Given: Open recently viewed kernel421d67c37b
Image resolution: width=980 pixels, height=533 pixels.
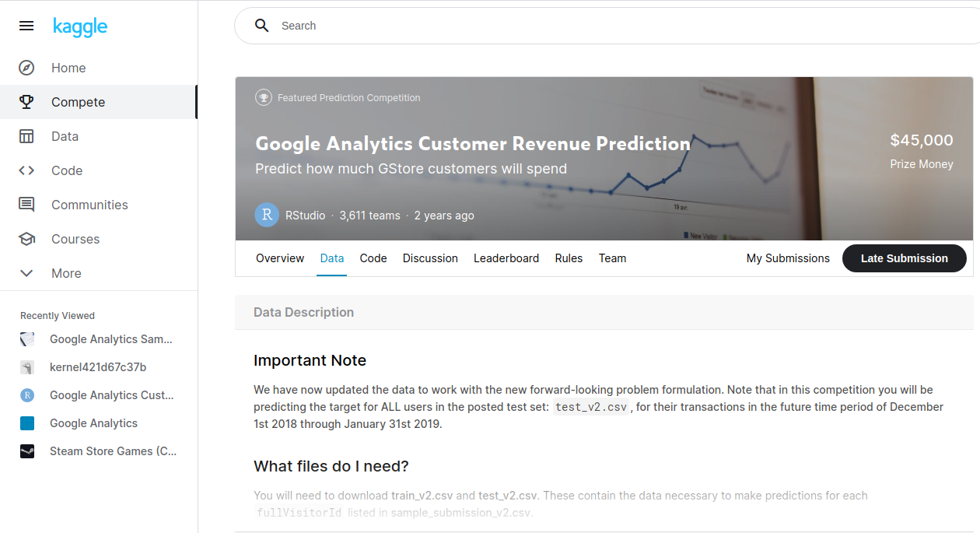Looking at the screenshot, I should tap(98, 367).
